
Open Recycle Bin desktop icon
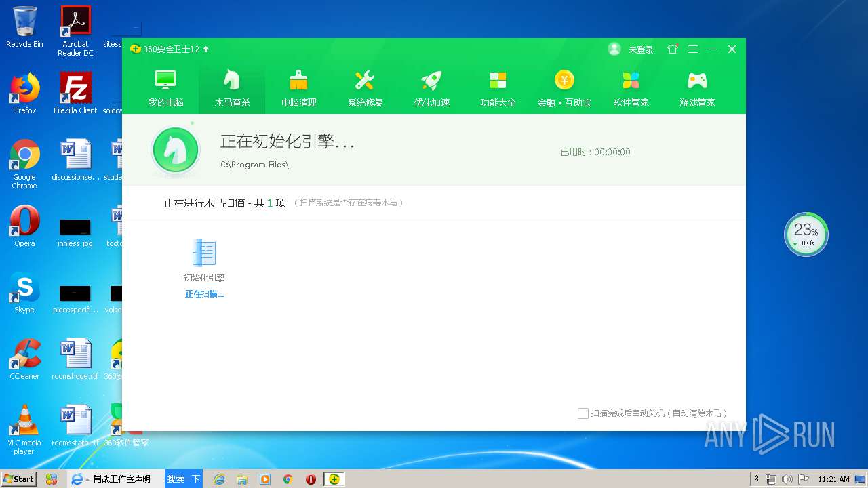[x=24, y=28]
